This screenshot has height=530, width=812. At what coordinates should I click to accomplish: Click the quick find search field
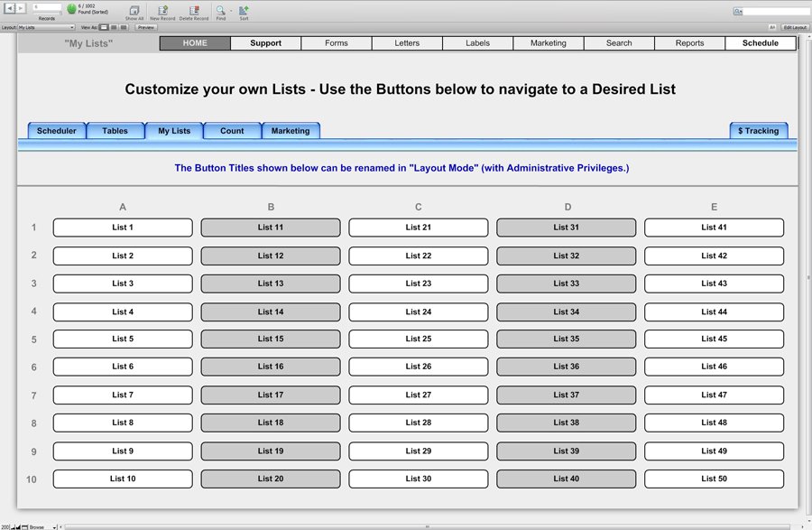pos(774,12)
